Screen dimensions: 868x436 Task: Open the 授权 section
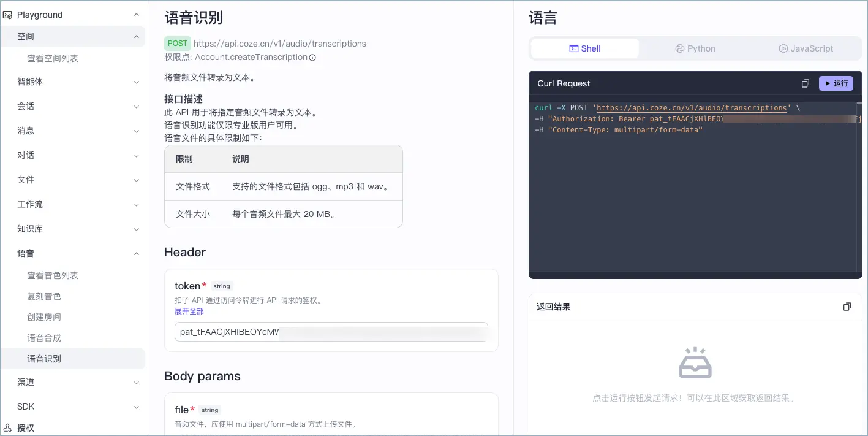click(26, 428)
